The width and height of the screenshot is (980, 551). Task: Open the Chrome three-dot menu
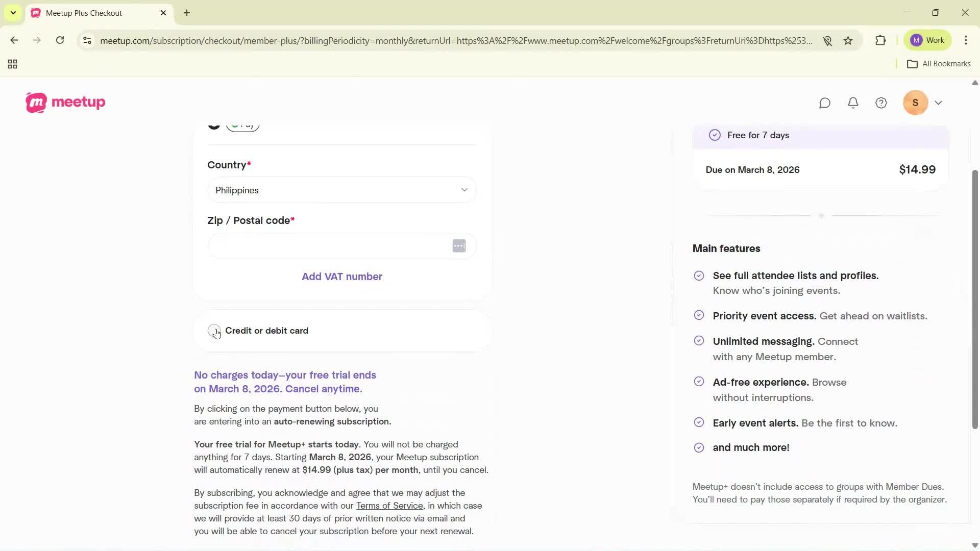[966, 40]
